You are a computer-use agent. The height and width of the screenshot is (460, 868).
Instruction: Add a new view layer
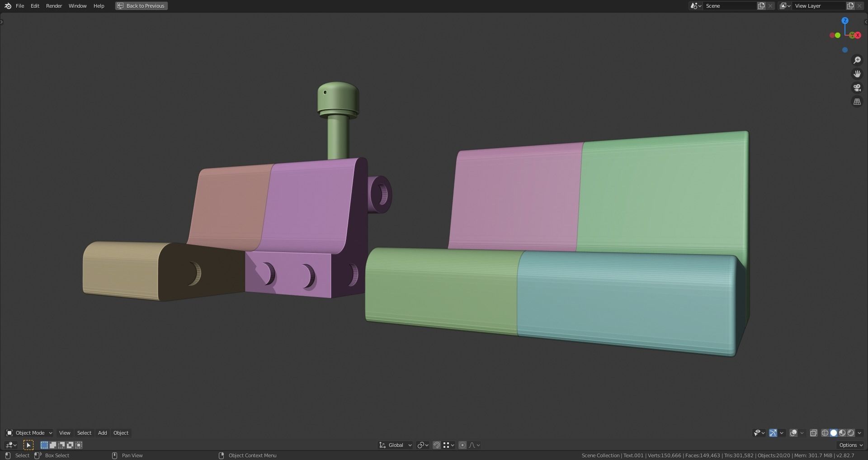click(850, 6)
